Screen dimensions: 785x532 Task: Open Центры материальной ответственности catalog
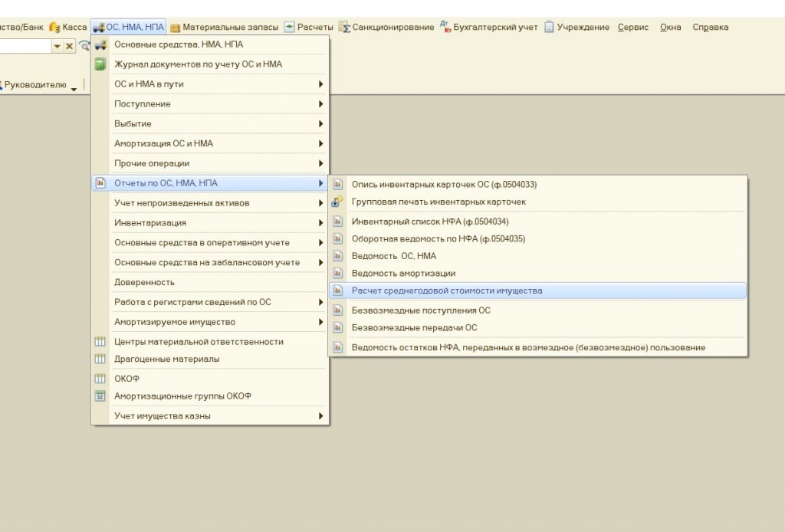[x=199, y=342]
